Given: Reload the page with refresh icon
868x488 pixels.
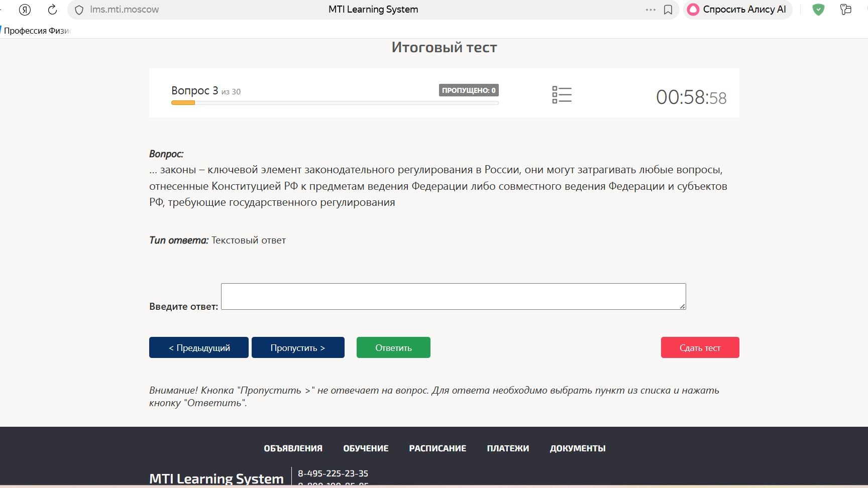Looking at the screenshot, I should (52, 10).
